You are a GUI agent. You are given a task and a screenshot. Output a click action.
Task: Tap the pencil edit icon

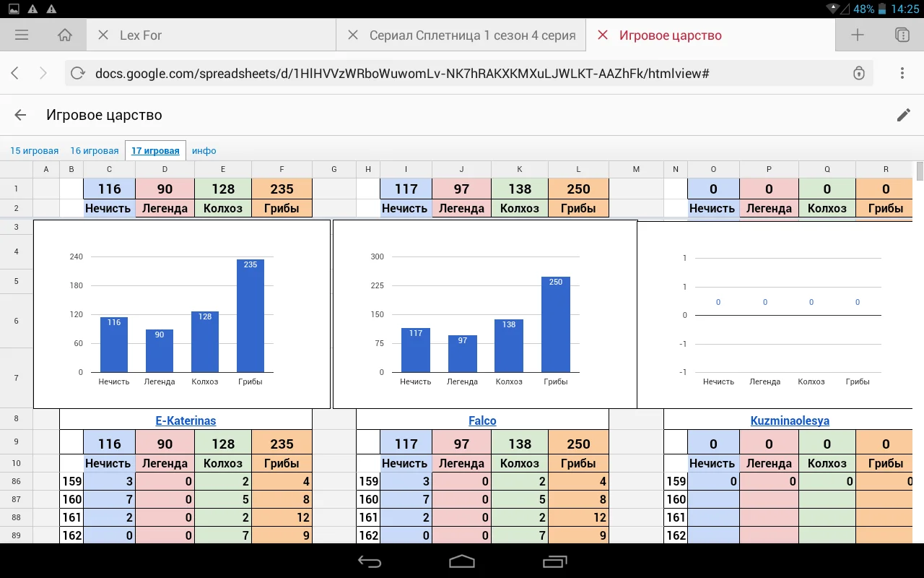903,115
